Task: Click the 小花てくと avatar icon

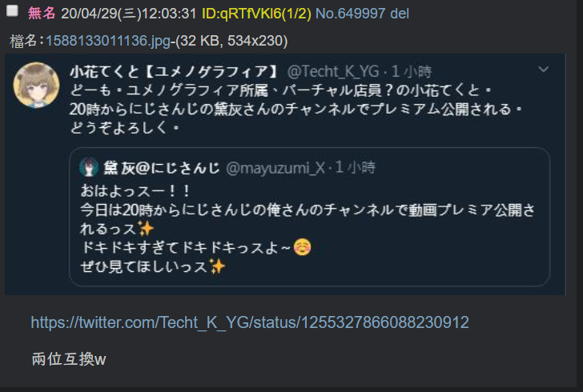Action: 37,85
